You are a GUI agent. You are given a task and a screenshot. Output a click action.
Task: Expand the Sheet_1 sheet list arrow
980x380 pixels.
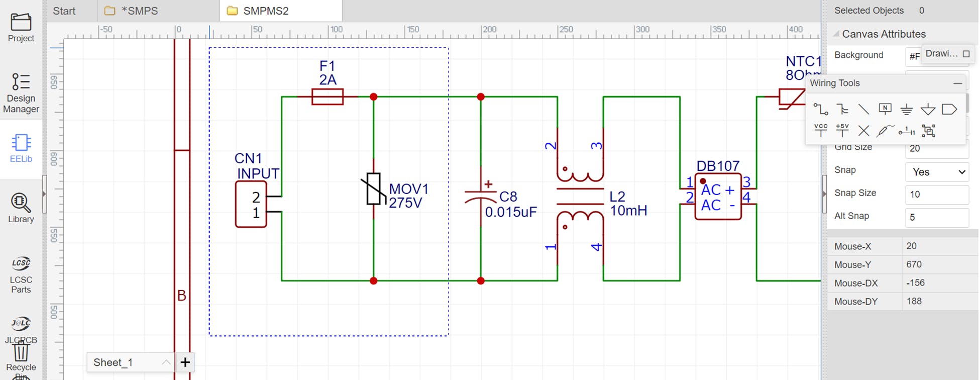166,362
